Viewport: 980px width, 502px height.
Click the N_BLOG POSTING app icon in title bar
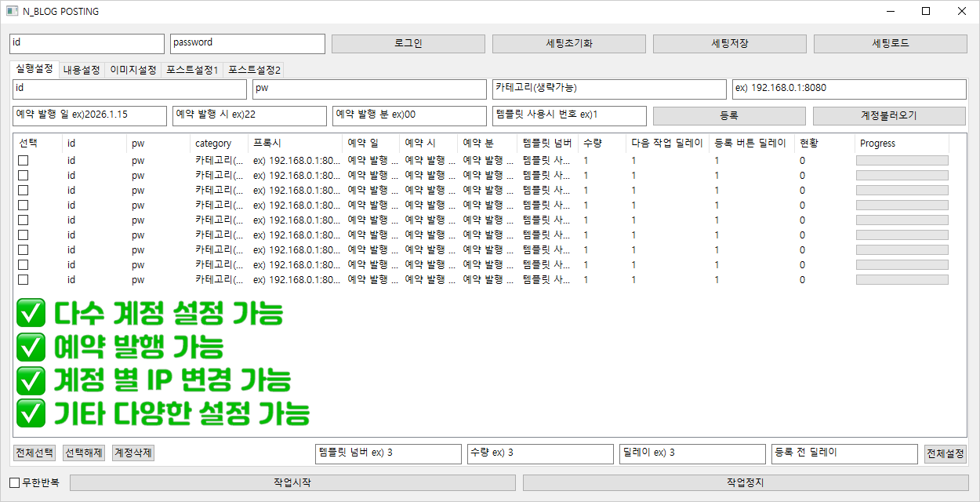(x=12, y=12)
